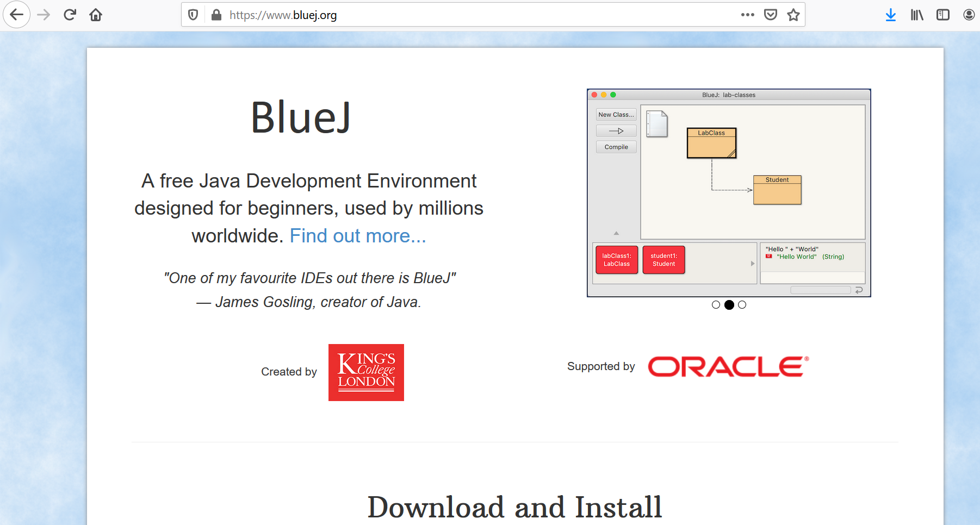The height and width of the screenshot is (525, 980).
Task: Click the Oracle logo
Action: pos(728,367)
